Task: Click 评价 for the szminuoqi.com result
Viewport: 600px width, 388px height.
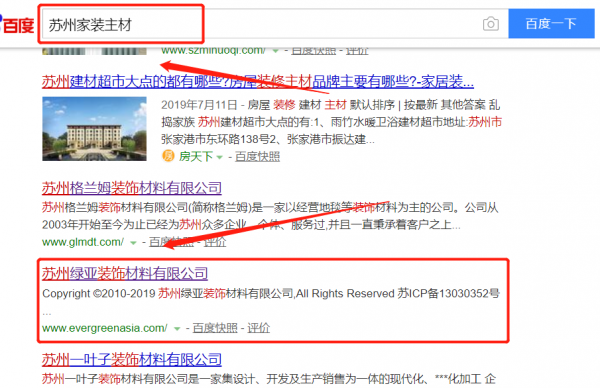Action: point(357,51)
